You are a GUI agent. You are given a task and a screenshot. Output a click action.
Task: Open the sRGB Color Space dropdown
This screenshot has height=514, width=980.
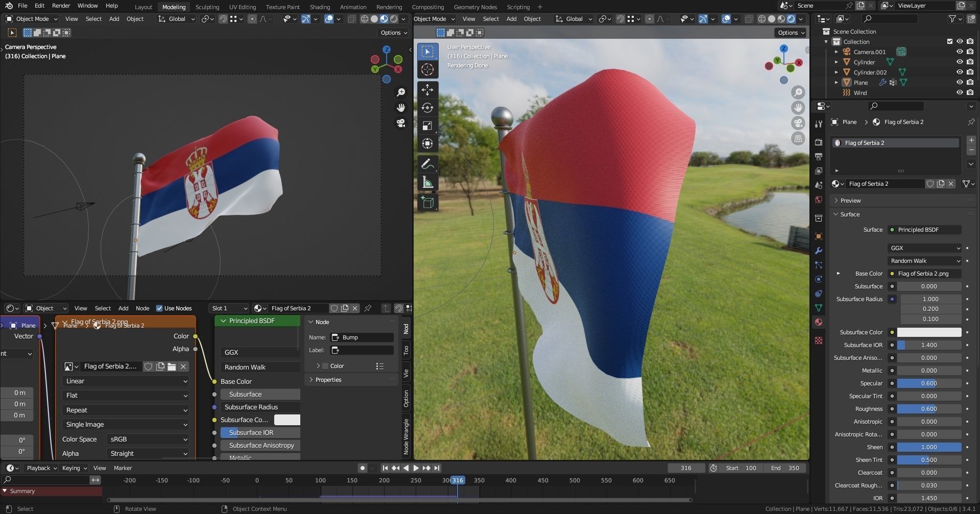click(147, 439)
